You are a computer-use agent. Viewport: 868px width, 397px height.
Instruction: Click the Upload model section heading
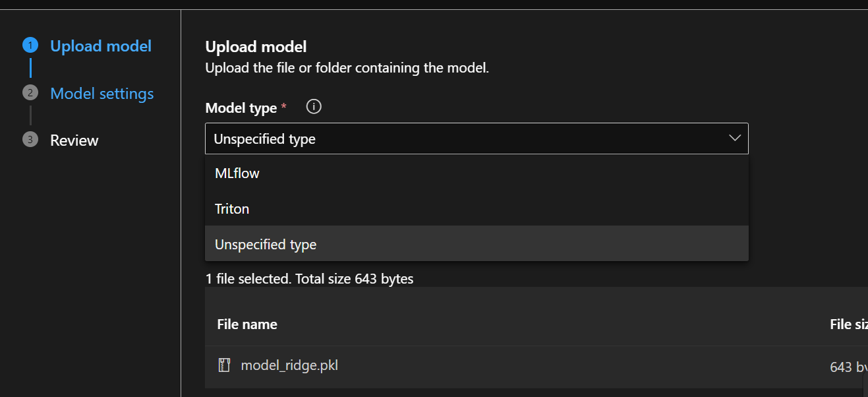click(x=256, y=47)
